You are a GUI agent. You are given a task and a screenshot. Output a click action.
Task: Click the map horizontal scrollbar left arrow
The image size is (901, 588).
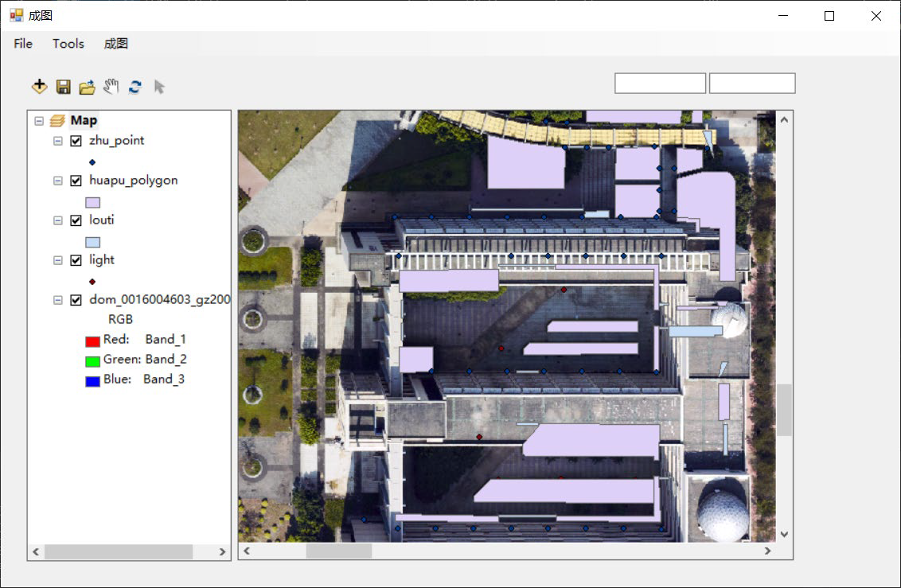click(247, 551)
